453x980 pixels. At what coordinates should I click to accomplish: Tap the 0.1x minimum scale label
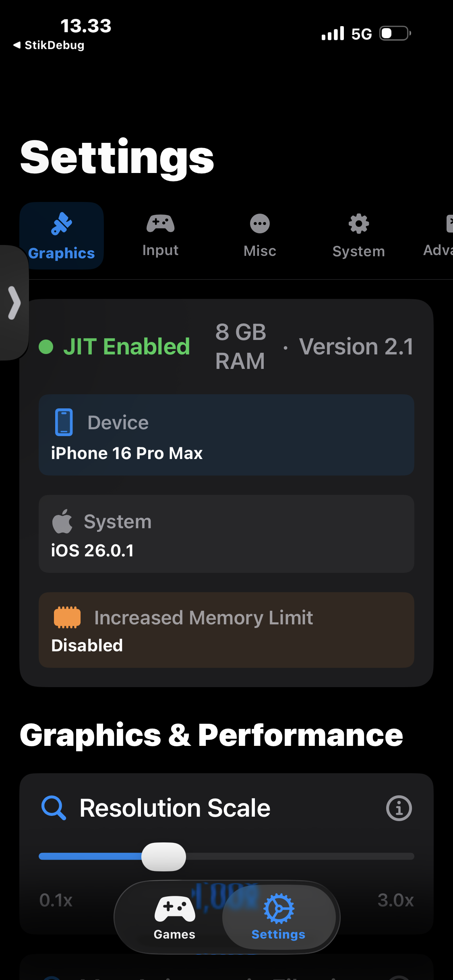[x=56, y=900]
